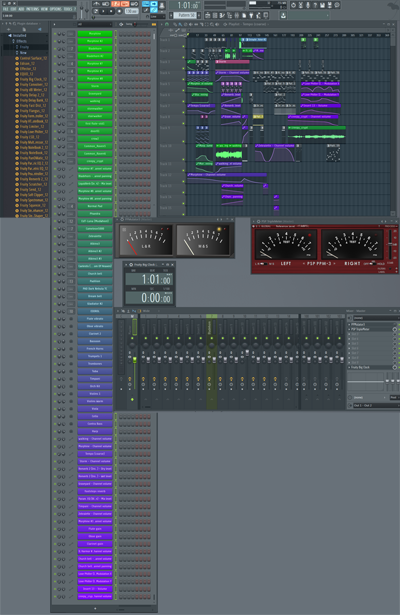400x615 pixels.
Task: Select the Zoom tool in the Playlist toolbar
Action: (x=212, y=24)
